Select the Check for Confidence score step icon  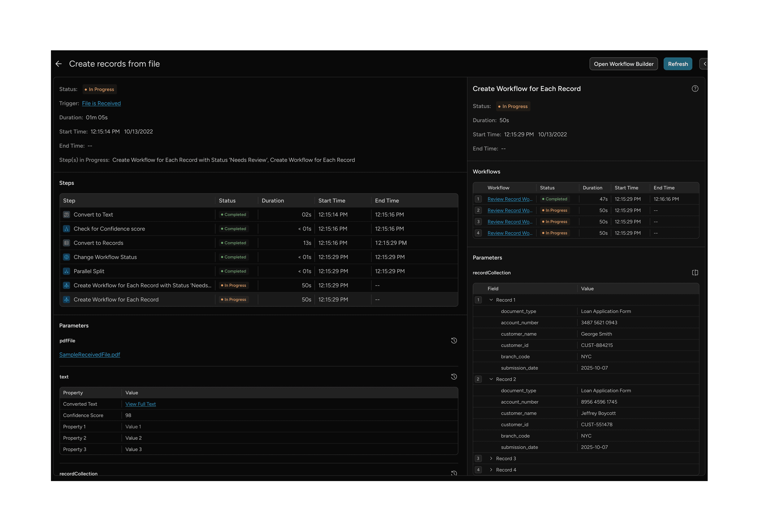[66, 229]
